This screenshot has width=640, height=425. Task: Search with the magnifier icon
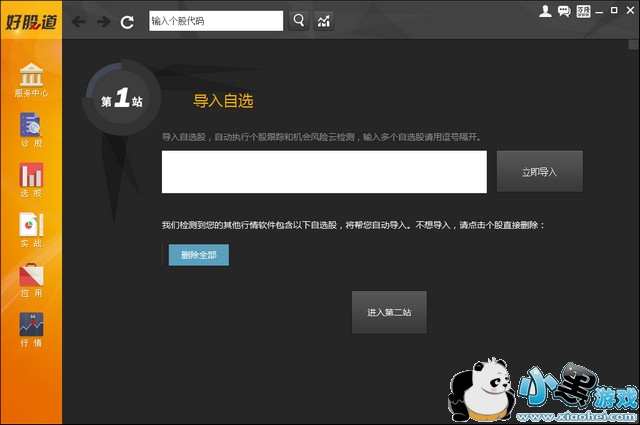299,20
